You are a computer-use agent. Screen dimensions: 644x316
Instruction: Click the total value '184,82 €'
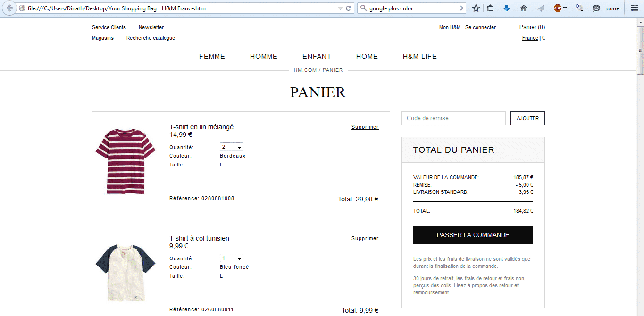(523, 211)
